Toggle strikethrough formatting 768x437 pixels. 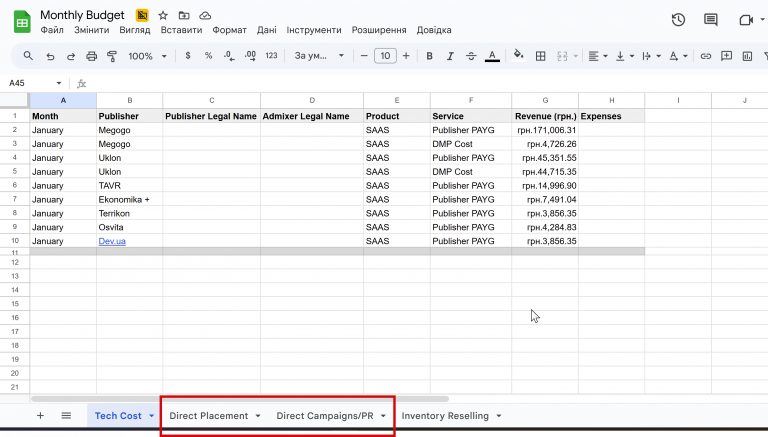pos(471,56)
